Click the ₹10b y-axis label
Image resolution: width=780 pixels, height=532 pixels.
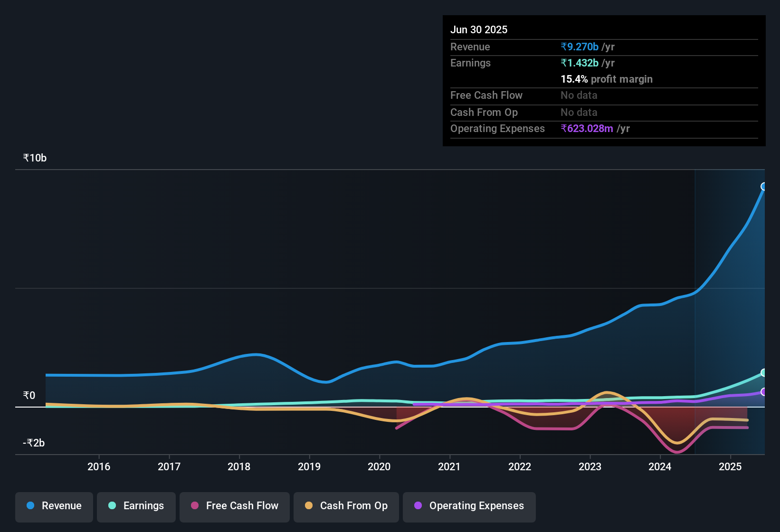pos(35,158)
